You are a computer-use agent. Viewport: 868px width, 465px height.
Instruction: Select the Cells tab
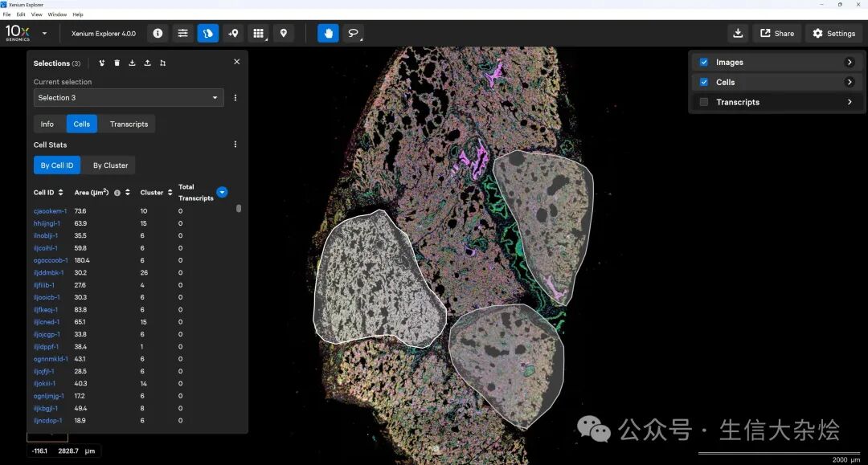pyautogui.click(x=82, y=124)
